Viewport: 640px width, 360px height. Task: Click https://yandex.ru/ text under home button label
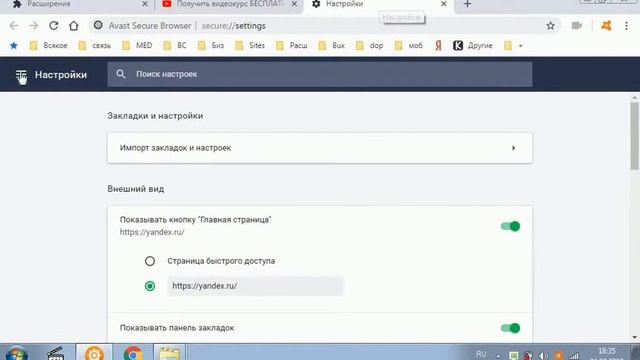152,232
